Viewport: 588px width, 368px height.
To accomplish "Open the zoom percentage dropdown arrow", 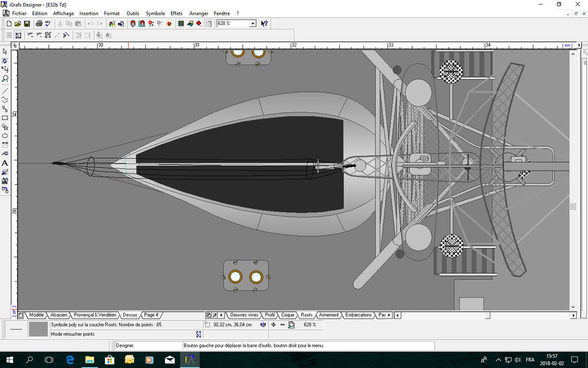I will coord(253,24).
